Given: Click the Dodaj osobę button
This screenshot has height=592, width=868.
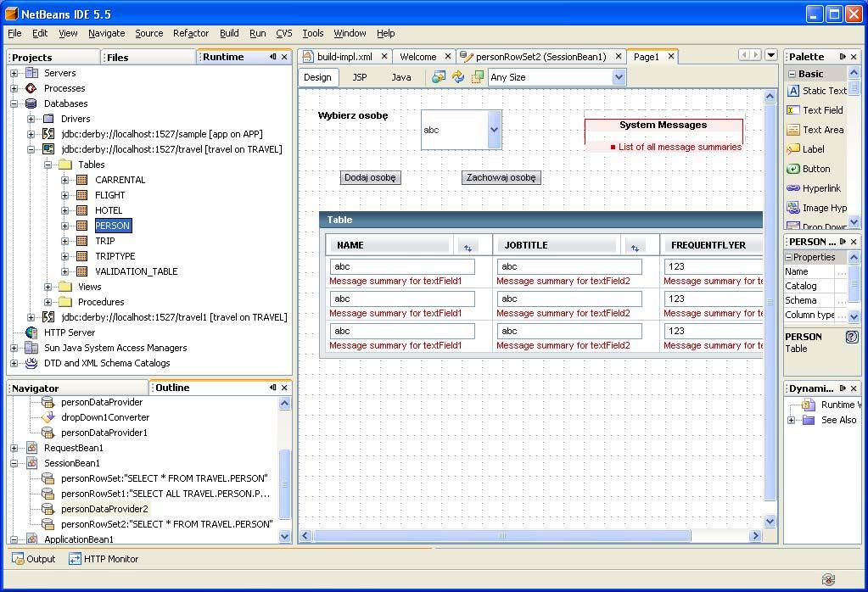Looking at the screenshot, I should [x=370, y=177].
